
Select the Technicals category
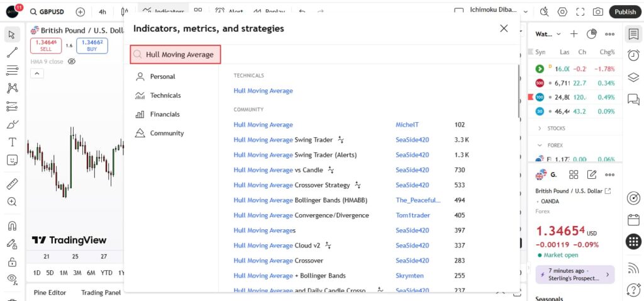click(x=165, y=96)
